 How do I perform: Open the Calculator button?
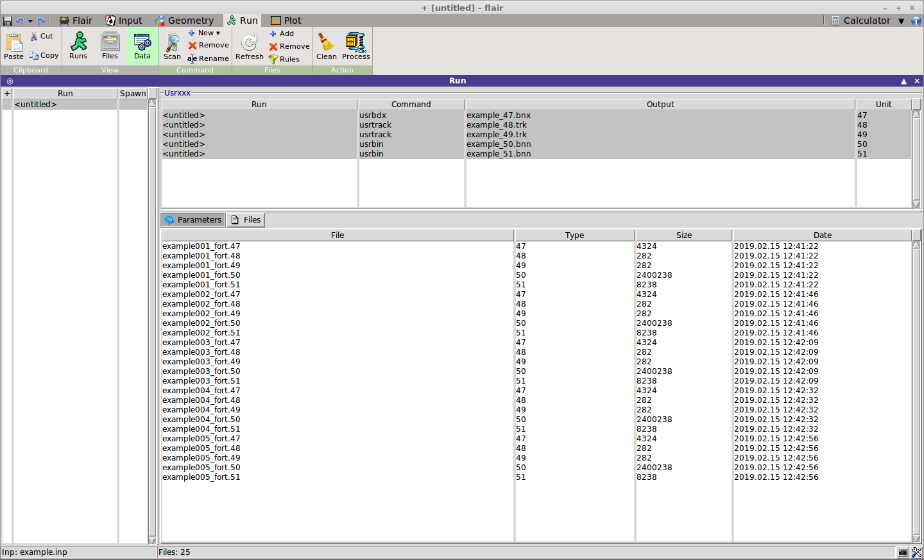click(x=861, y=21)
